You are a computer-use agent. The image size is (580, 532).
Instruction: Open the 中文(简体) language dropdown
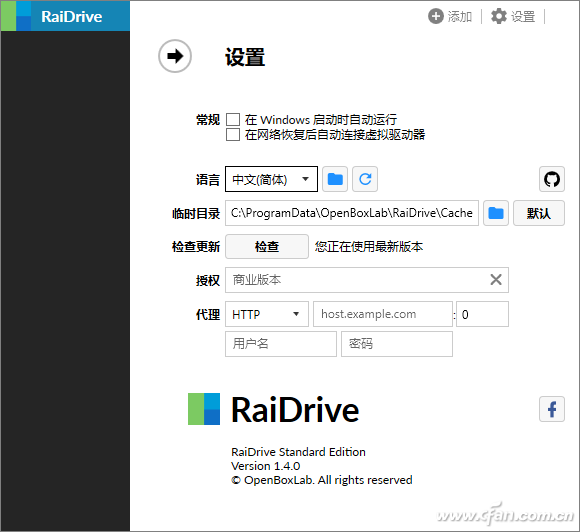[271, 179]
